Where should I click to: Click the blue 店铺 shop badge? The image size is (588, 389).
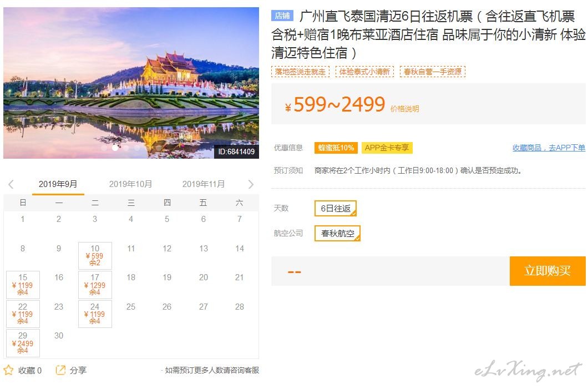point(282,16)
